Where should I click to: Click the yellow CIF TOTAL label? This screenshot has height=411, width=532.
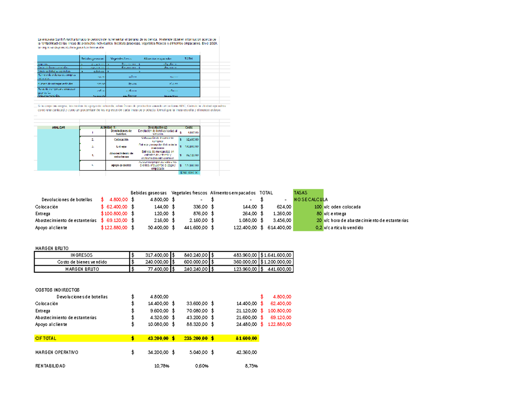46,338
